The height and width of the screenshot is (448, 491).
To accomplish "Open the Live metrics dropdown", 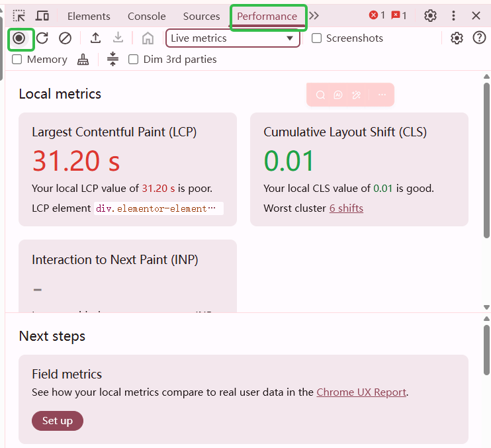I will point(232,38).
